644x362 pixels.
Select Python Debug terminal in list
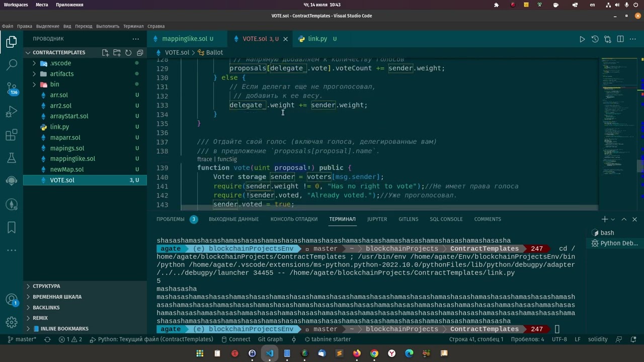[x=615, y=243]
